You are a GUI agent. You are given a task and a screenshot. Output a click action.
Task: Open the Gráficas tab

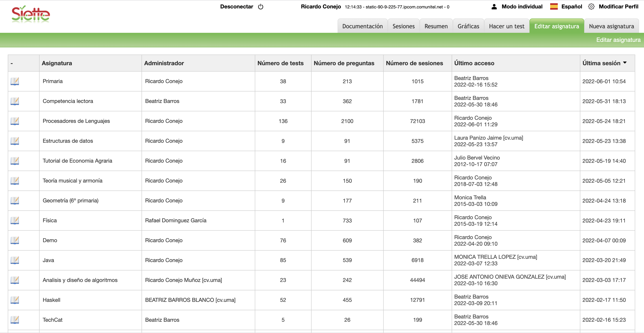pos(468,26)
